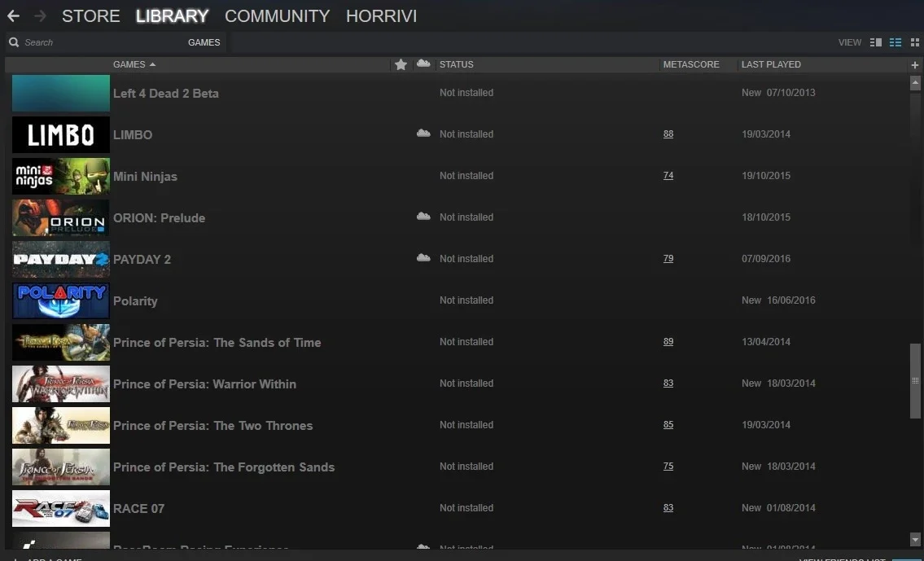Open LIMBO metascore 88 link
924x561 pixels.
(668, 134)
